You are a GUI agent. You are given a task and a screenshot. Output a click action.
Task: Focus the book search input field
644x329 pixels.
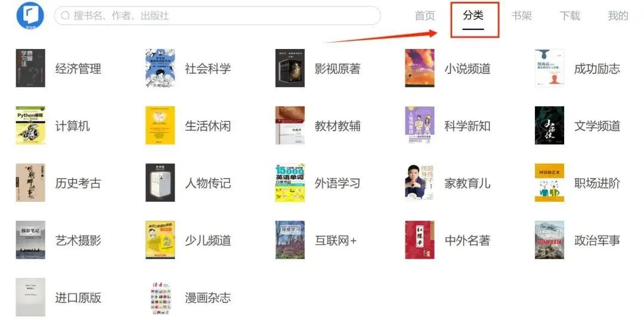pos(218,16)
